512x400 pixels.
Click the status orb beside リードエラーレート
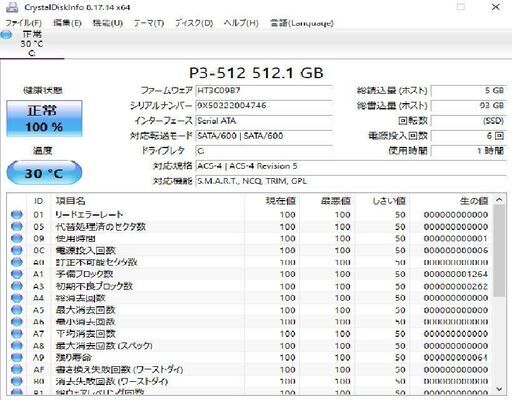tap(17, 215)
